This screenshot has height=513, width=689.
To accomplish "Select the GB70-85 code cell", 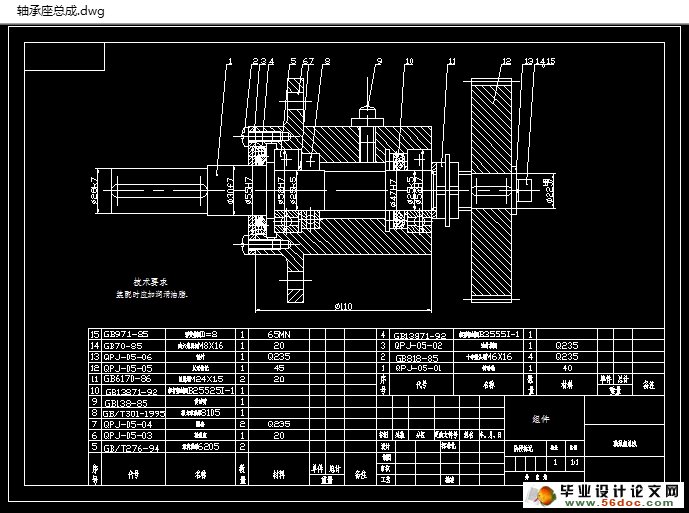I will point(133,346).
